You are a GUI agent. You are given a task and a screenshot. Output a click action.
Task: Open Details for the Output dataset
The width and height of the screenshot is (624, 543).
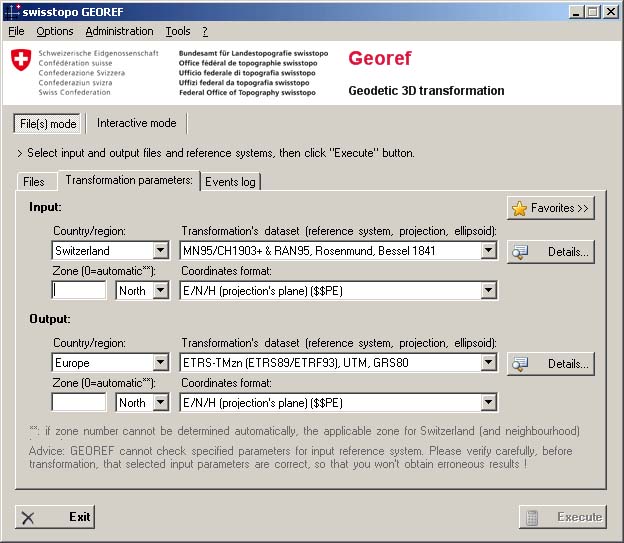(551, 364)
